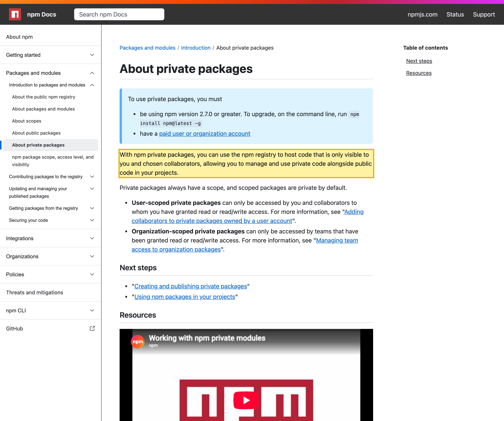Screen dimensions: 504x421
Task: Open npmjs.com from the header
Action: point(422,14)
